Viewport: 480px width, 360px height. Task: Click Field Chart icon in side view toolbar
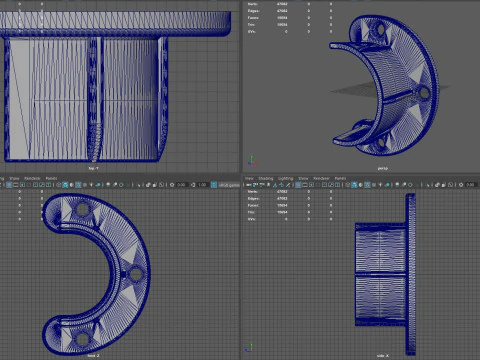pos(324,185)
